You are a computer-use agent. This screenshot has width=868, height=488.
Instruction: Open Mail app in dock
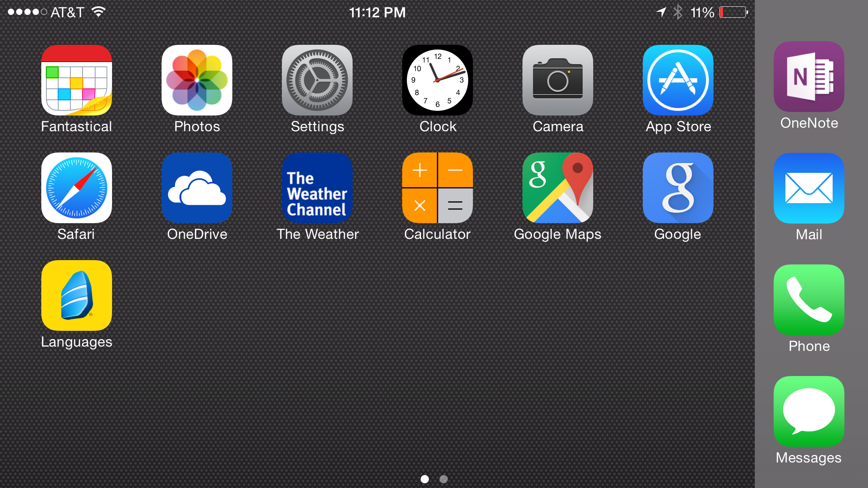click(x=809, y=196)
